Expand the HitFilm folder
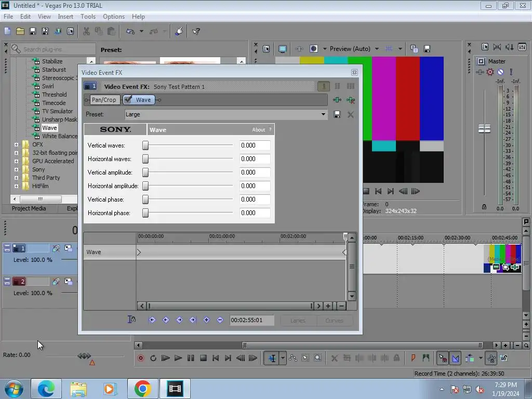Viewport: 532px width, 399px height. (x=16, y=187)
